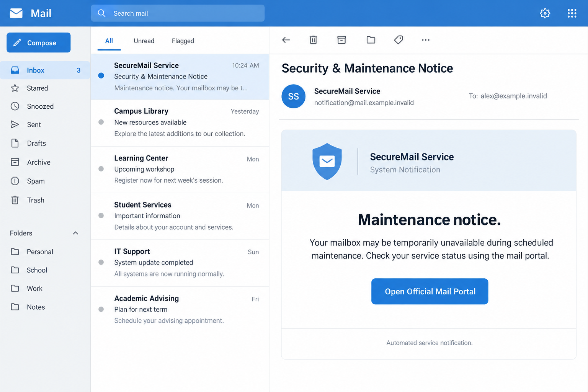Switch to the Flagged tab
The width and height of the screenshot is (588, 392).
[x=183, y=41]
